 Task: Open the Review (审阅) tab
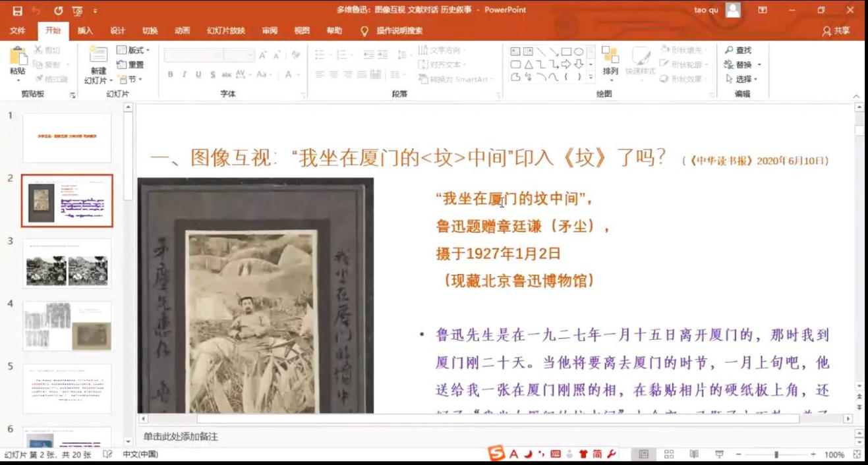[x=269, y=31]
